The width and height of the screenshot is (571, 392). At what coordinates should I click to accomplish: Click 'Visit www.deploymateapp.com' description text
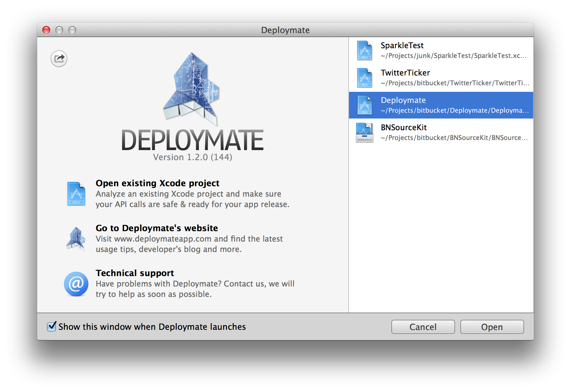tap(189, 244)
